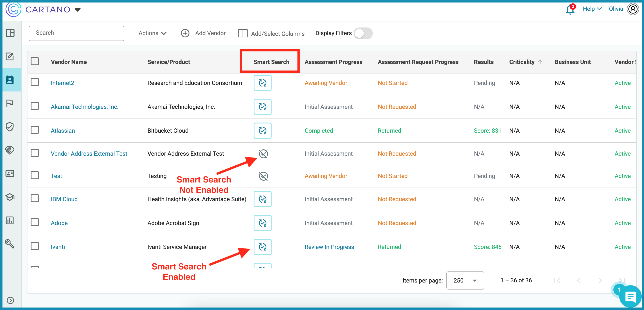Open the flag sidebar icon
Viewport: 644px width, 310px height.
tap(10, 103)
